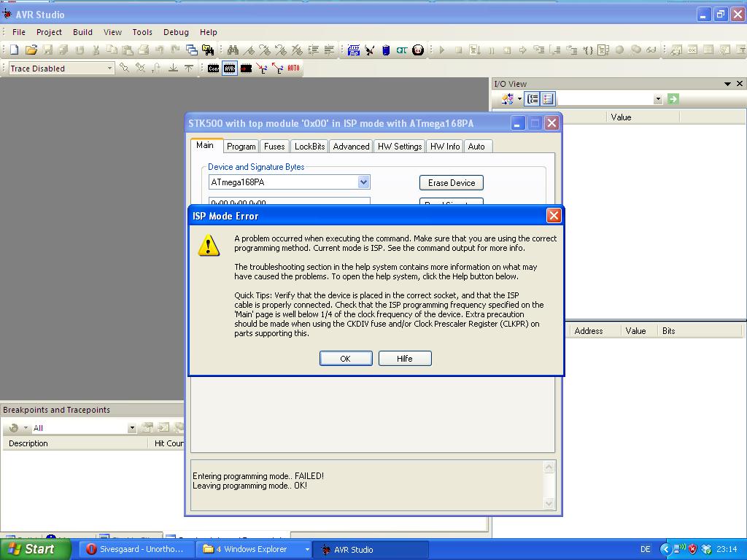Click the red AUTO toolbar icon
The width and height of the screenshot is (747, 560).
(293, 68)
